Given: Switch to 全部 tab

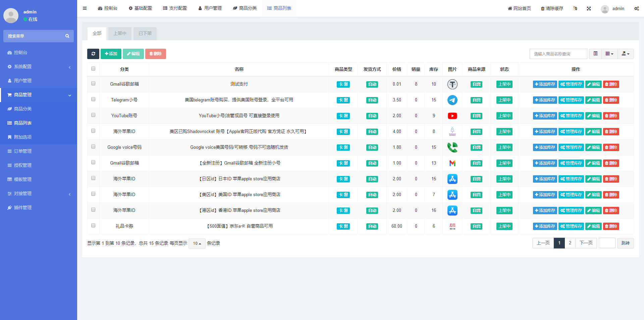Looking at the screenshot, I should click(97, 34).
